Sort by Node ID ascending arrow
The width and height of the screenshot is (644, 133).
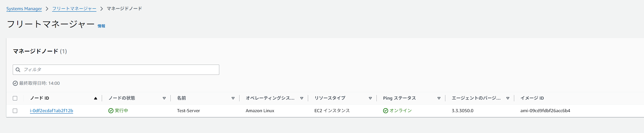96,98
